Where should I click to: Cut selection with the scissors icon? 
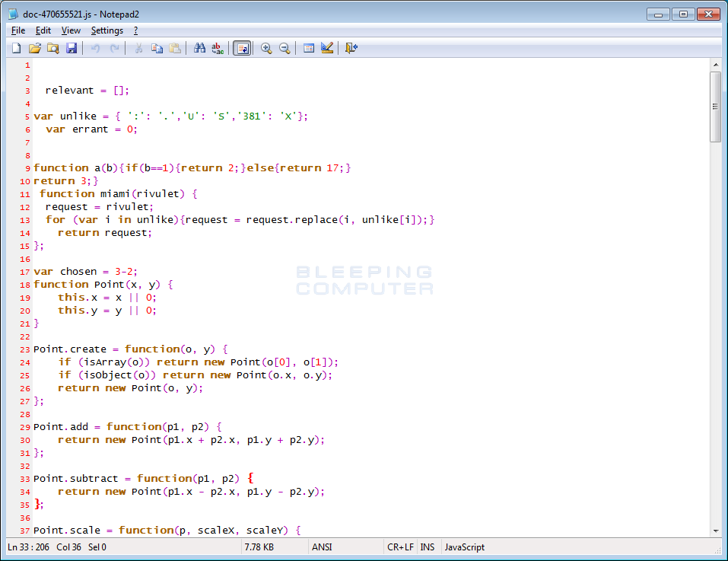coord(138,48)
